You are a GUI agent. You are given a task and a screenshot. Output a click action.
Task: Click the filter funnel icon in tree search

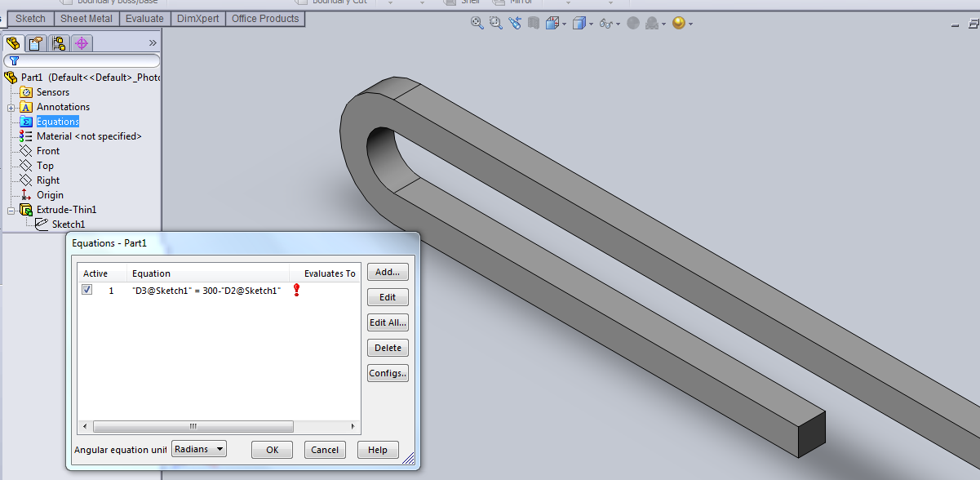pyautogui.click(x=14, y=61)
